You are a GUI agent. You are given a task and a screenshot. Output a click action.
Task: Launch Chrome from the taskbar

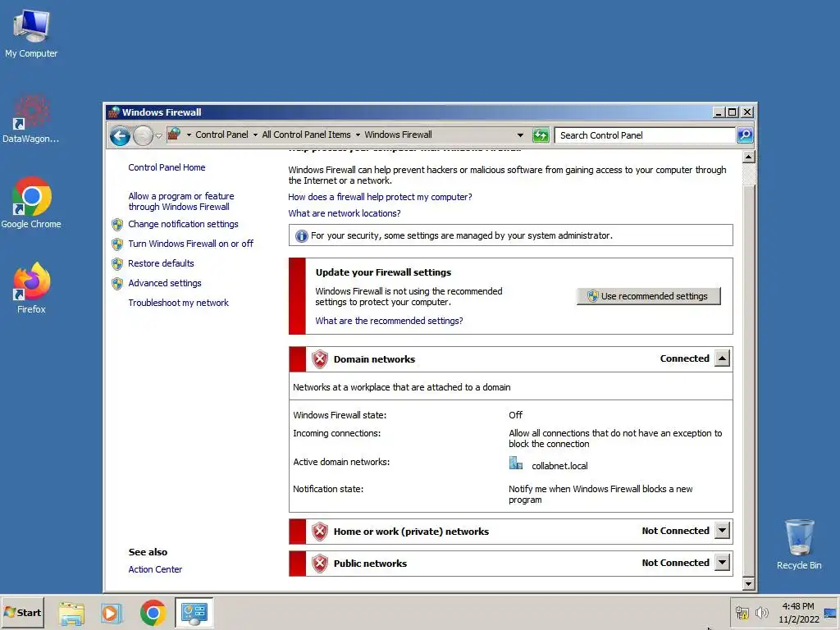click(x=153, y=613)
